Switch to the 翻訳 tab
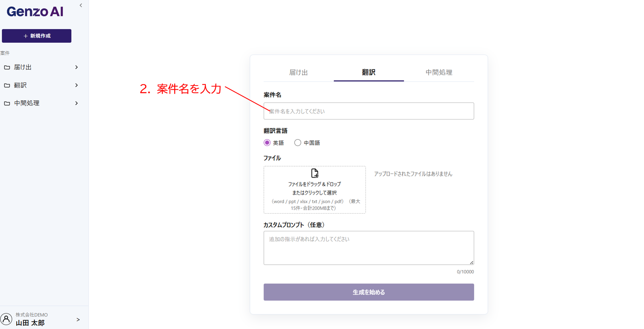The height and width of the screenshot is (329, 644). (x=369, y=73)
